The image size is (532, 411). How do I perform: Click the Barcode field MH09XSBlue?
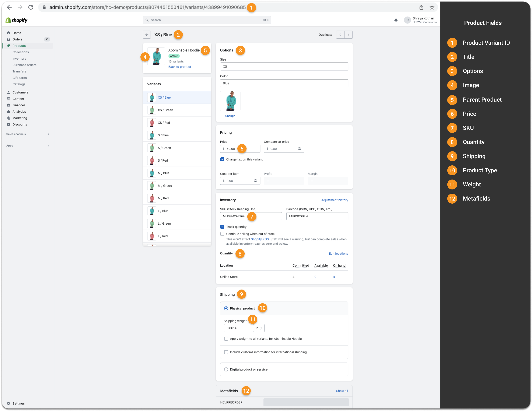(317, 216)
